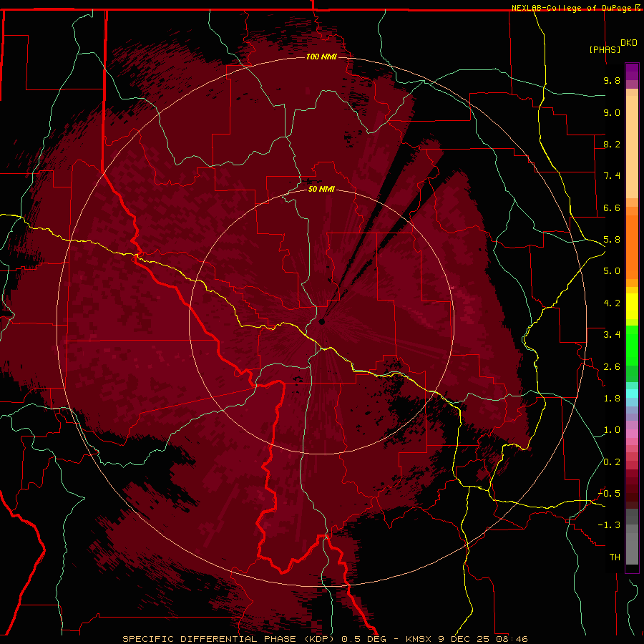Click the 7.4 value on the scale
644x644 pixels.
(612, 176)
